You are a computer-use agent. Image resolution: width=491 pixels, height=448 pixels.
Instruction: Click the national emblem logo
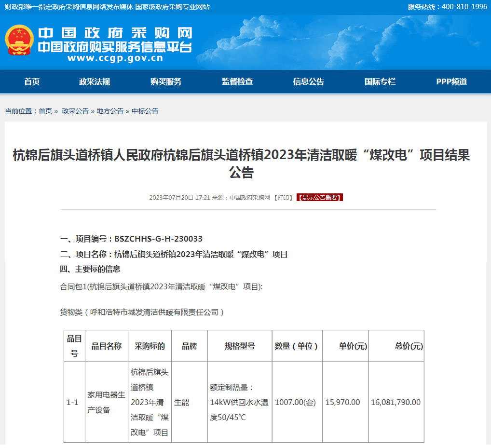pyautogui.click(x=19, y=41)
